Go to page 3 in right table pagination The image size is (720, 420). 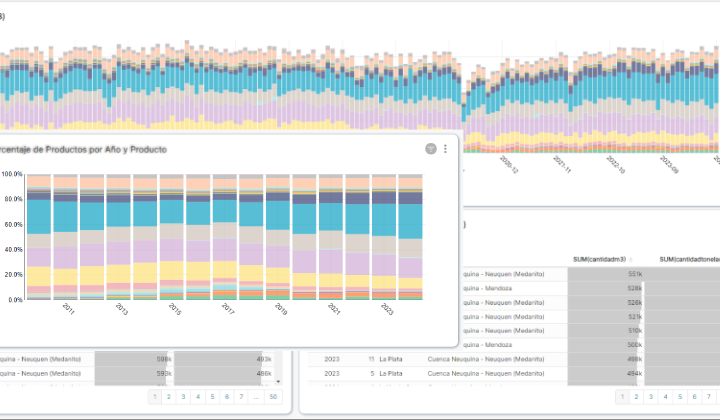click(x=651, y=397)
